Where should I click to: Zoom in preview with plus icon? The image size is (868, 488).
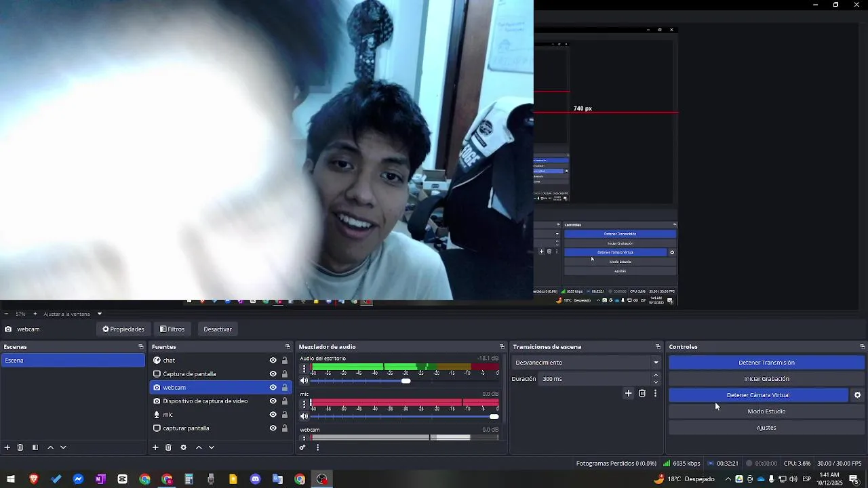point(35,314)
